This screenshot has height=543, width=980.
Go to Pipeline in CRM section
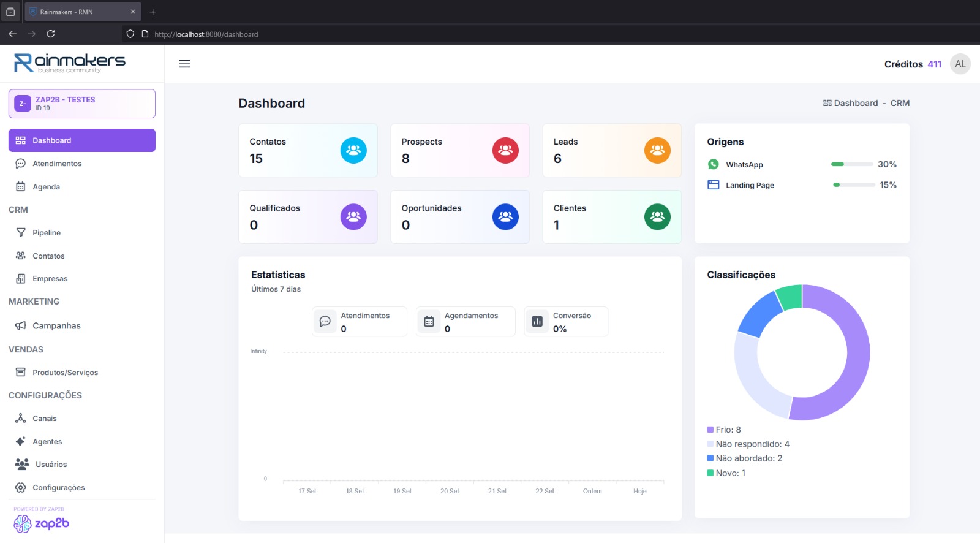[x=47, y=233]
